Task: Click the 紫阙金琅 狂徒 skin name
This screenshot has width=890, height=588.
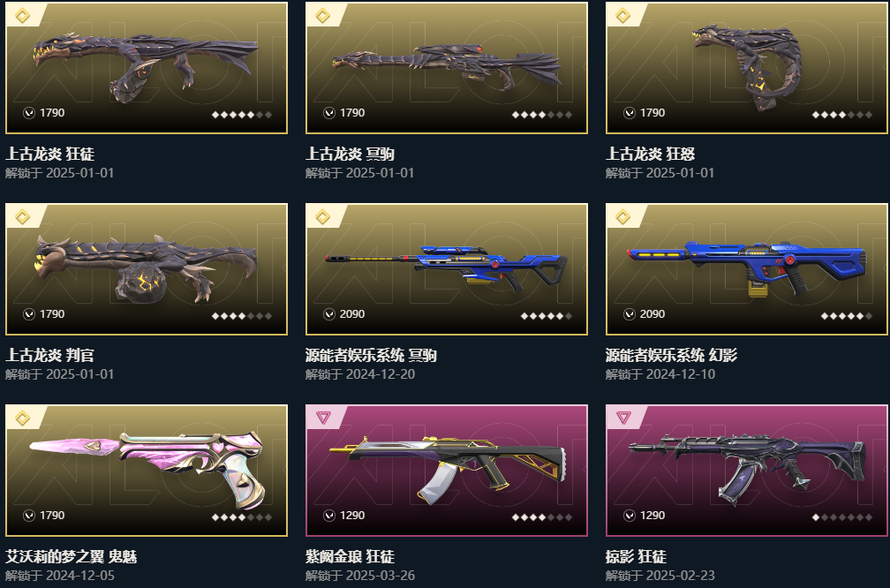Action: coord(351,556)
